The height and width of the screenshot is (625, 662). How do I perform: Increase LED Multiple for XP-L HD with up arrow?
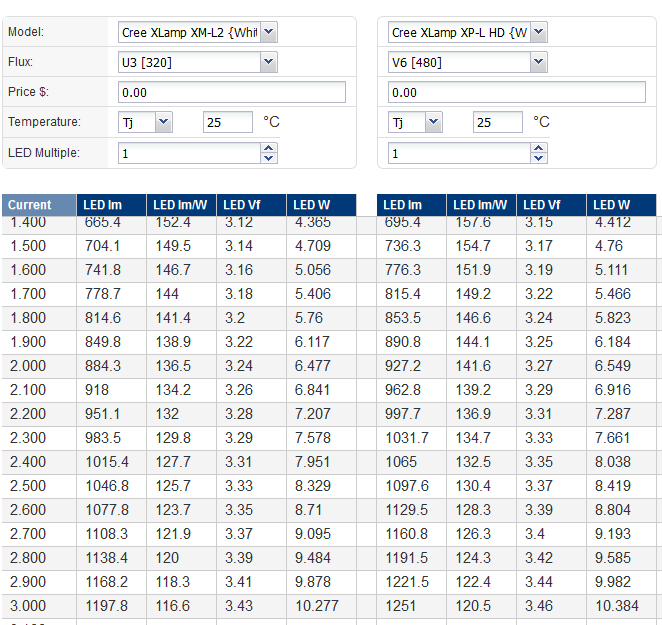tap(539, 148)
